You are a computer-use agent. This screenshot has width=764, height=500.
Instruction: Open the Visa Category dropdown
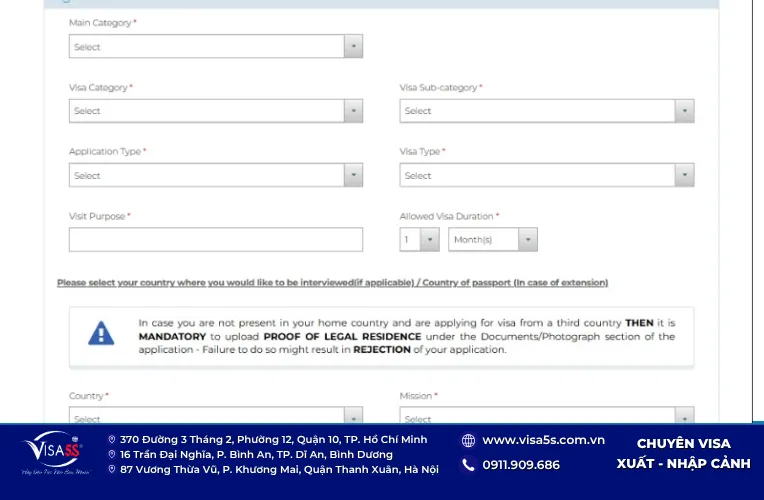click(x=216, y=111)
